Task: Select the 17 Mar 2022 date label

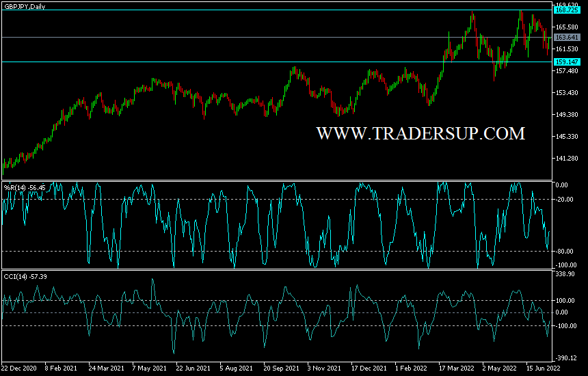Action: [456, 368]
